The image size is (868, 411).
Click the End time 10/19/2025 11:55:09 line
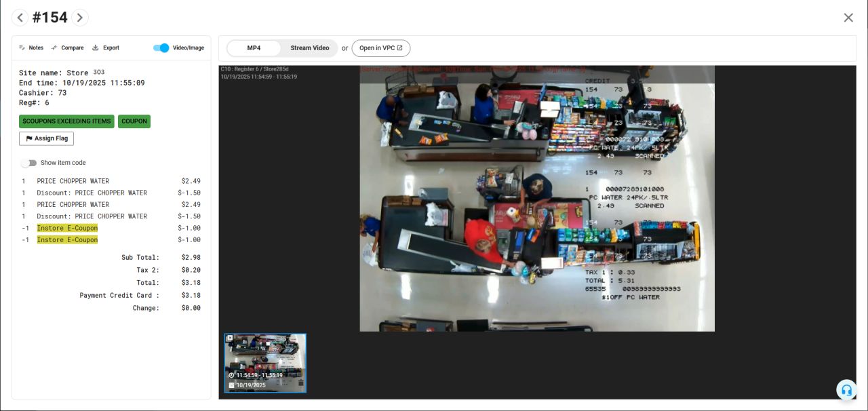(x=82, y=83)
